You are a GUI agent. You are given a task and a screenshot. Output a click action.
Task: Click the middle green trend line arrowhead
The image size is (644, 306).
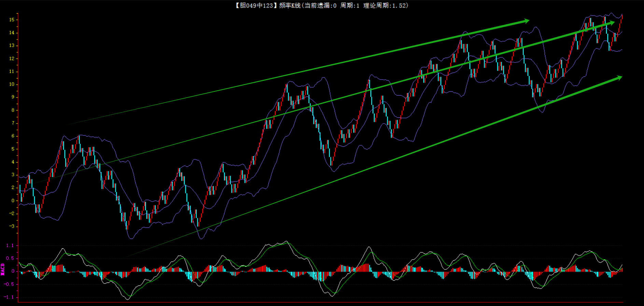pyautogui.click(x=611, y=23)
